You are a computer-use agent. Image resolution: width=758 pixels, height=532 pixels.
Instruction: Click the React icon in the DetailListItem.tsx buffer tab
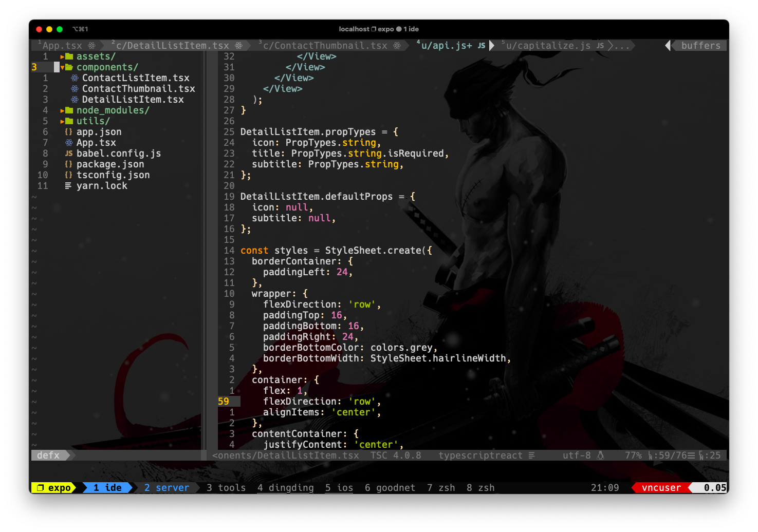239,46
